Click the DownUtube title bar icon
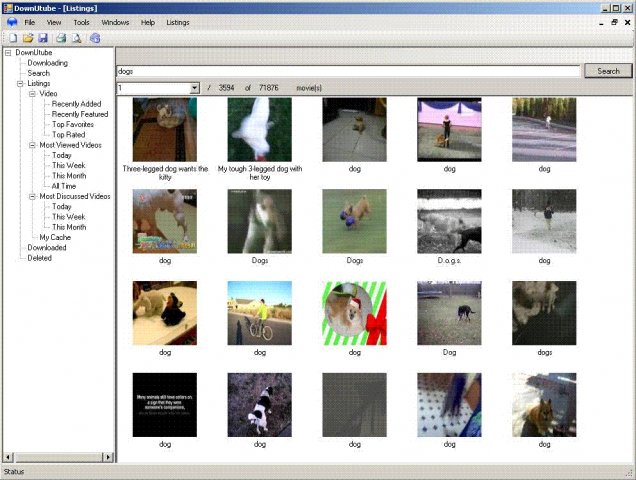Image resolution: width=636 pixels, height=480 pixels. [8, 8]
